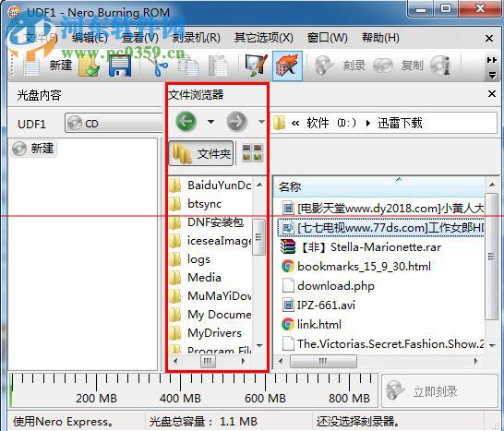Open the disc info icon
Viewport: 504px width, 431px height.
pos(440,66)
